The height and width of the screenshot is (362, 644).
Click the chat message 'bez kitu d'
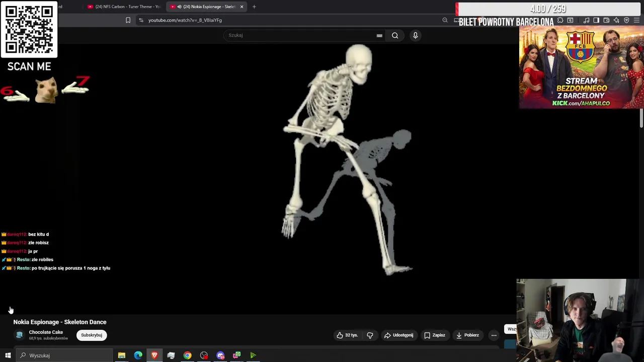(39, 234)
